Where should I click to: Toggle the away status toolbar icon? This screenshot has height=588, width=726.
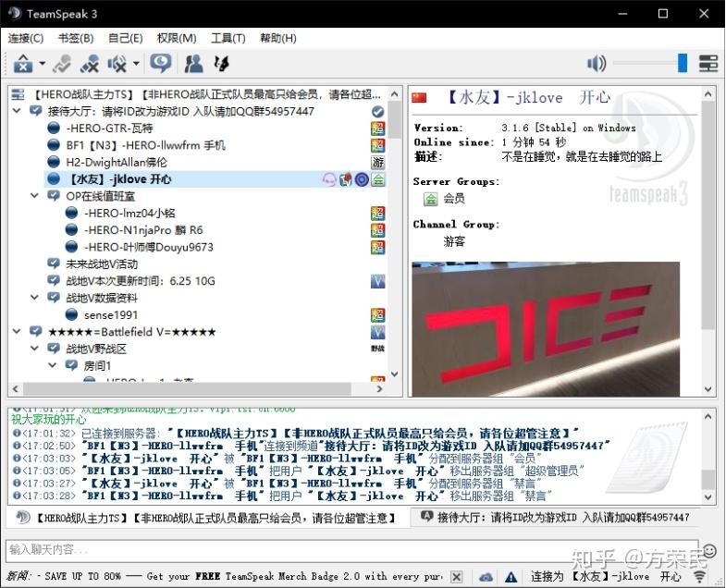(62, 64)
